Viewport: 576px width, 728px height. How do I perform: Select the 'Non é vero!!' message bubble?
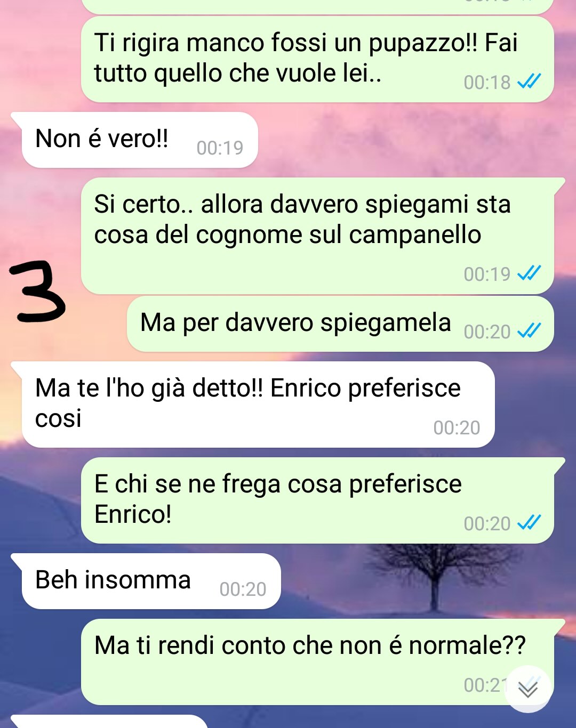tap(140, 140)
